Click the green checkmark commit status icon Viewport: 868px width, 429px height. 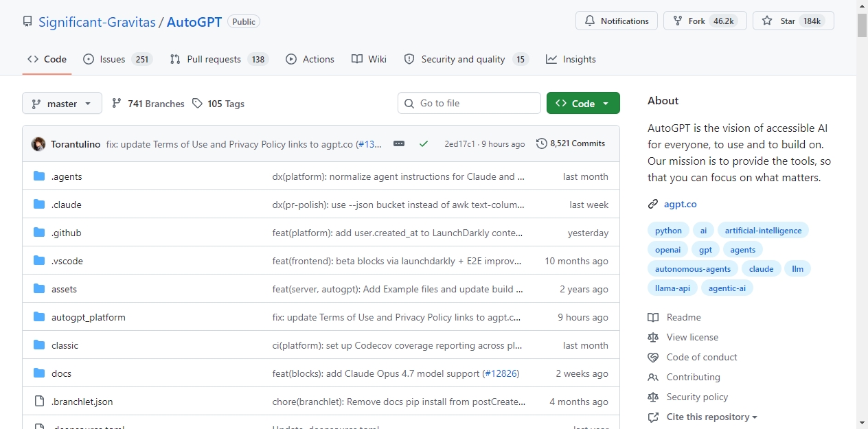pyautogui.click(x=424, y=143)
